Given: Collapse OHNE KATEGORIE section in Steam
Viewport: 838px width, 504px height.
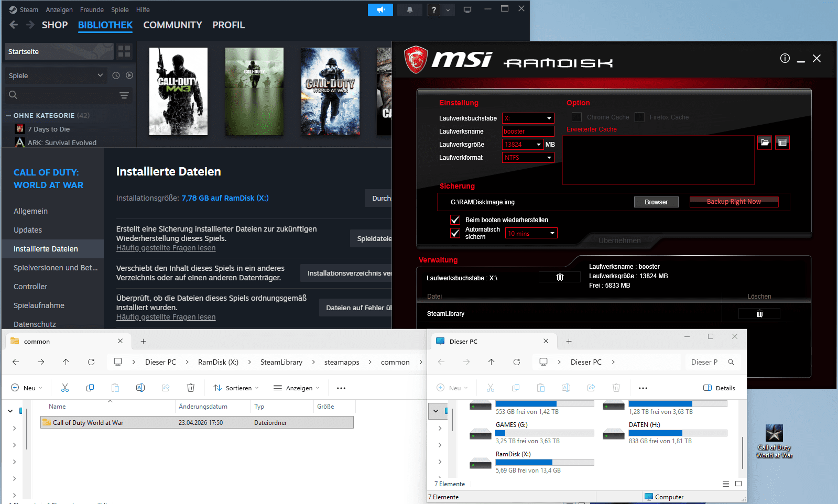Looking at the screenshot, I should tap(8, 115).
